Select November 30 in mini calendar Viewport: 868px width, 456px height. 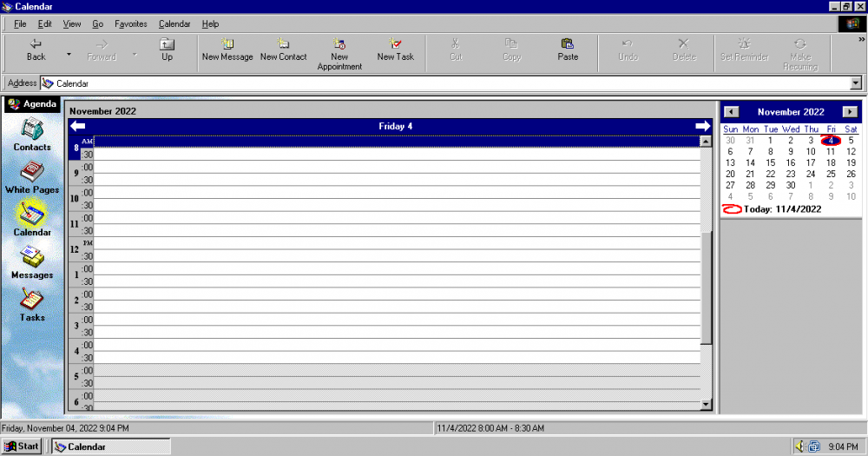pyautogui.click(x=791, y=185)
